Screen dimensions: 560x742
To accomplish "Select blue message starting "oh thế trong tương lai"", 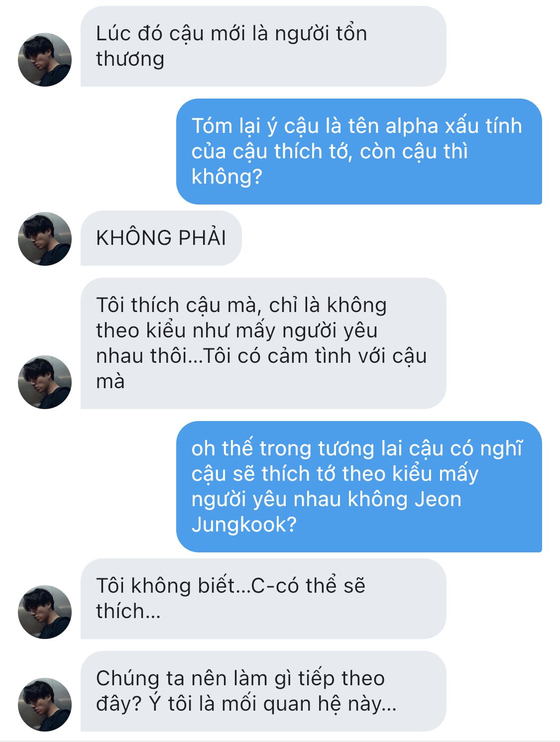I will click(359, 487).
